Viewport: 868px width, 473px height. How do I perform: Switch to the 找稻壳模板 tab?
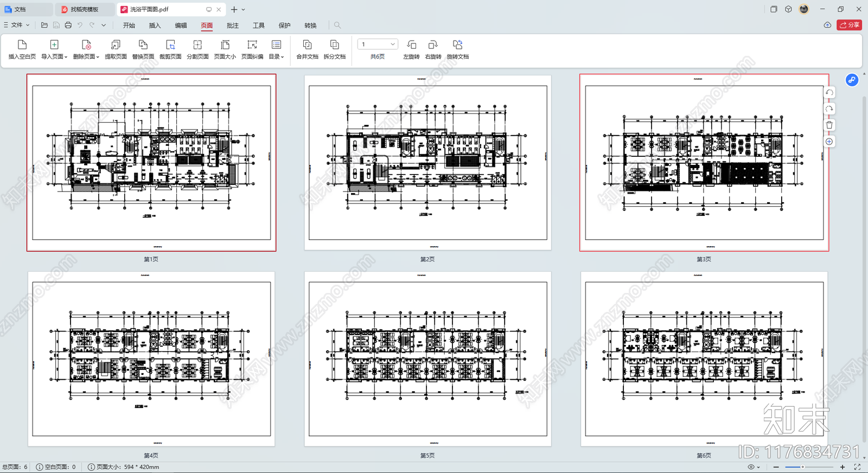(85, 9)
